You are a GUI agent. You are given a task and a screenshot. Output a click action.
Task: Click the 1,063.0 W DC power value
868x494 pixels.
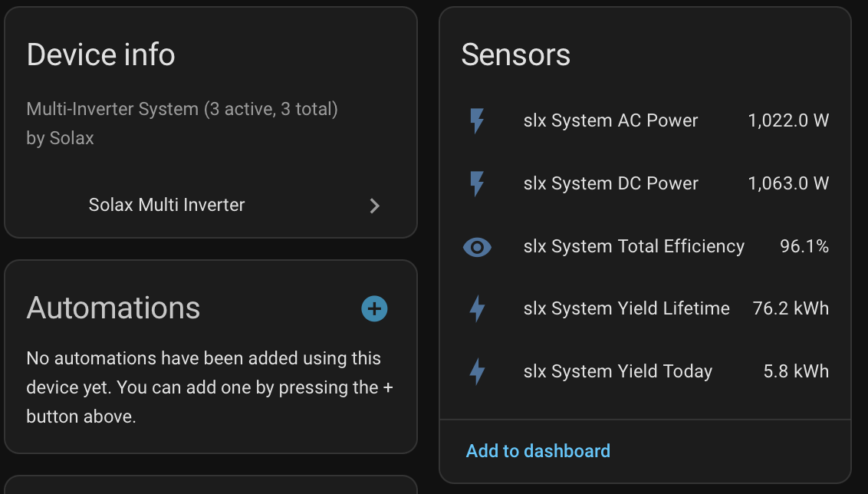click(x=788, y=184)
